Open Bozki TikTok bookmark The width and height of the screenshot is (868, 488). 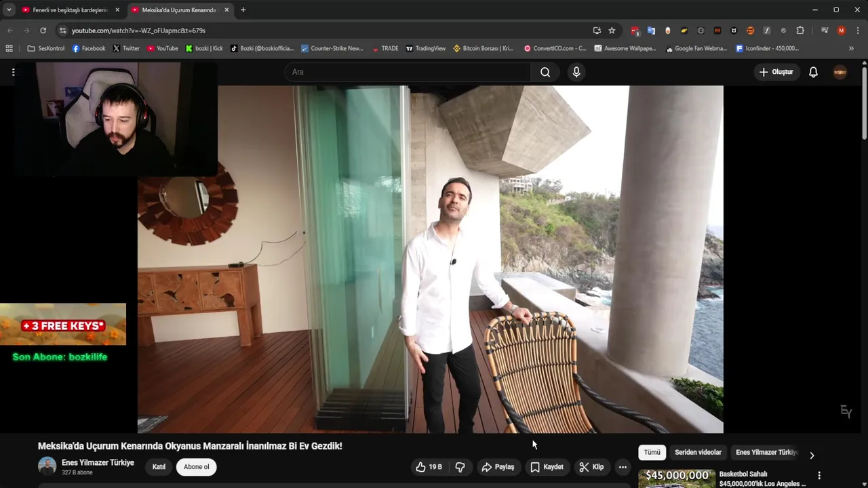(x=262, y=48)
